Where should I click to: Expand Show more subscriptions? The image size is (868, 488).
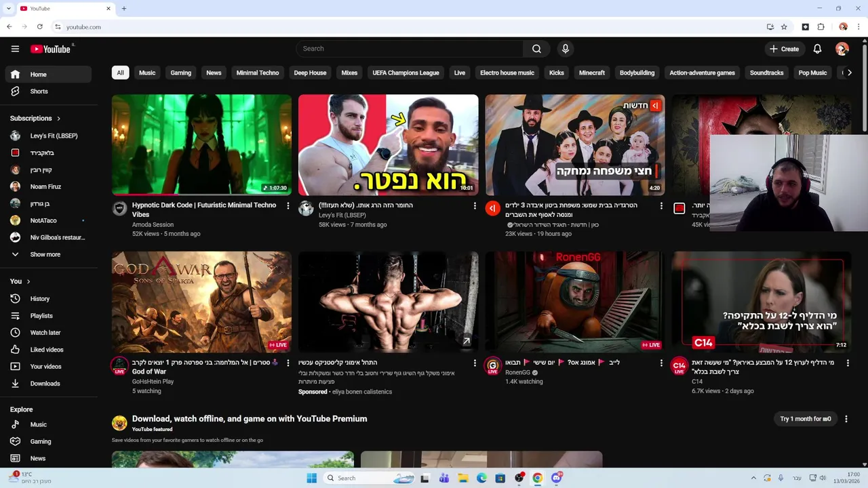click(x=47, y=255)
